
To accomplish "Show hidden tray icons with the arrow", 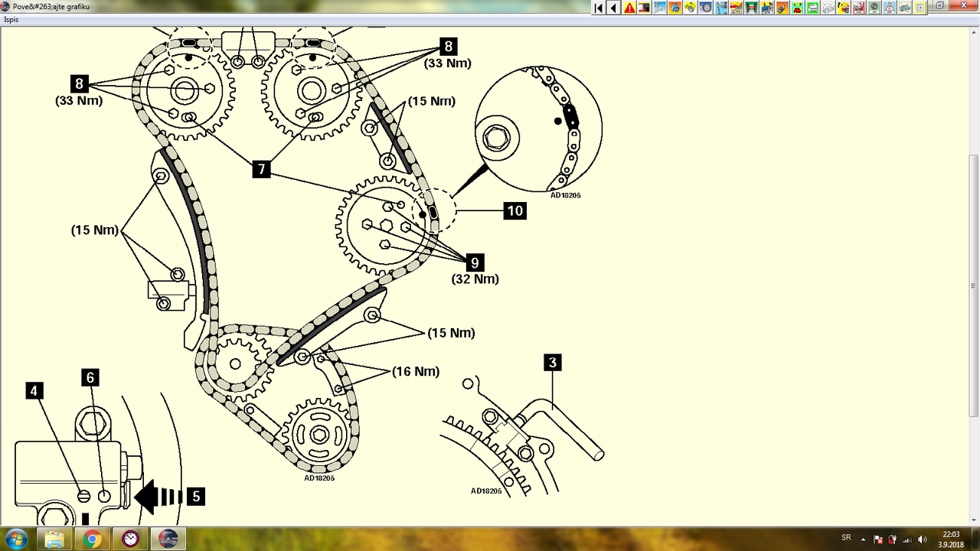I will 864,539.
